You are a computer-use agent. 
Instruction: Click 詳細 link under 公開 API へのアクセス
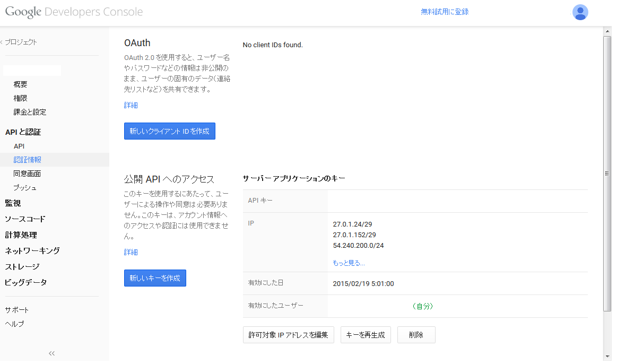pos(131,252)
